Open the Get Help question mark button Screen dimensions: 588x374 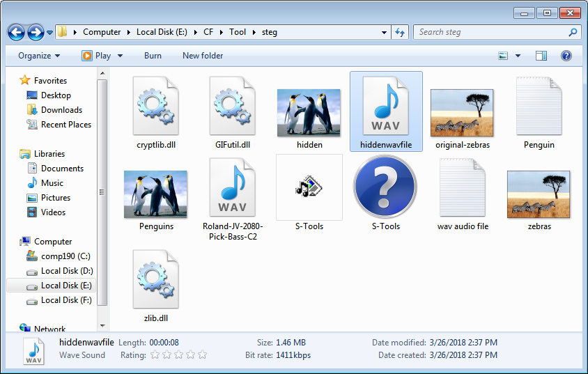coord(566,56)
